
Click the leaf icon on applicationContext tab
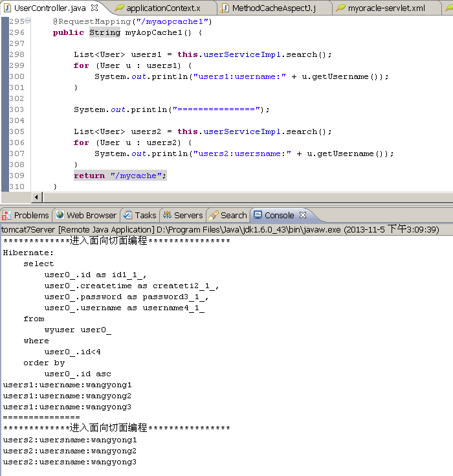tap(119, 8)
